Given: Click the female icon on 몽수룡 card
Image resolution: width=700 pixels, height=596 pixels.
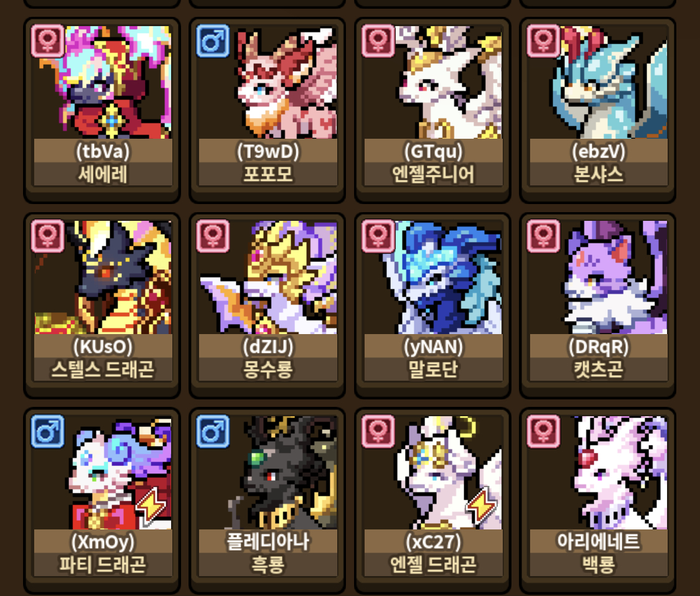Looking at the screenshot, I should point(213,236).
